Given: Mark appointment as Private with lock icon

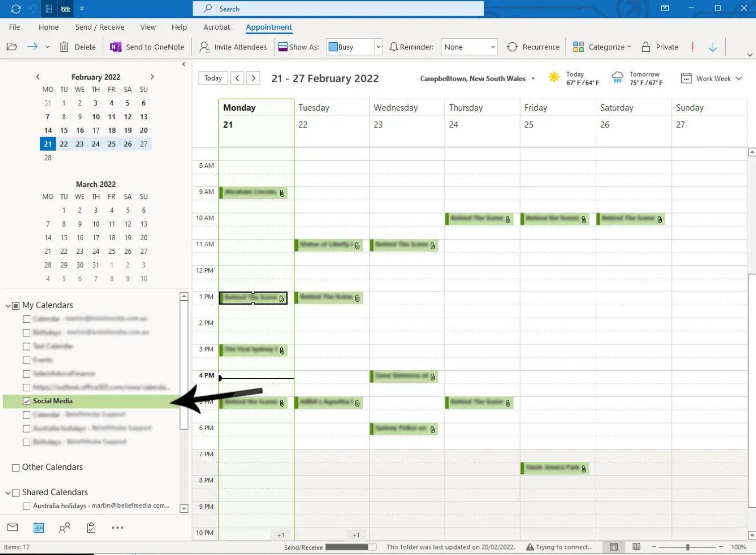Looking at the screenshot, I should pos(659,47).
